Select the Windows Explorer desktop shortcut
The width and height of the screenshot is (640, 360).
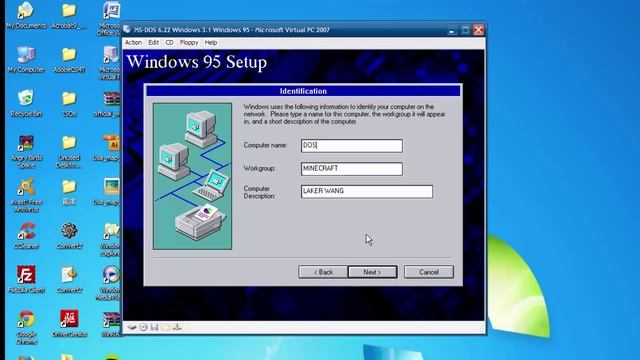(110, 239)
